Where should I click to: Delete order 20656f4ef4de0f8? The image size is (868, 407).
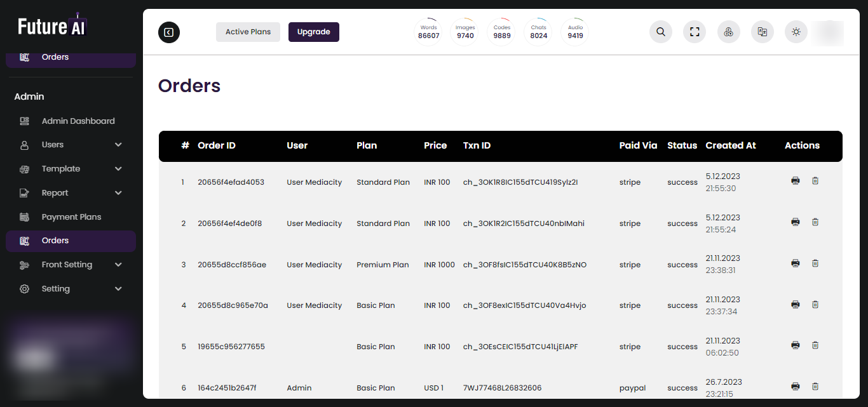(x=815, y=222)
